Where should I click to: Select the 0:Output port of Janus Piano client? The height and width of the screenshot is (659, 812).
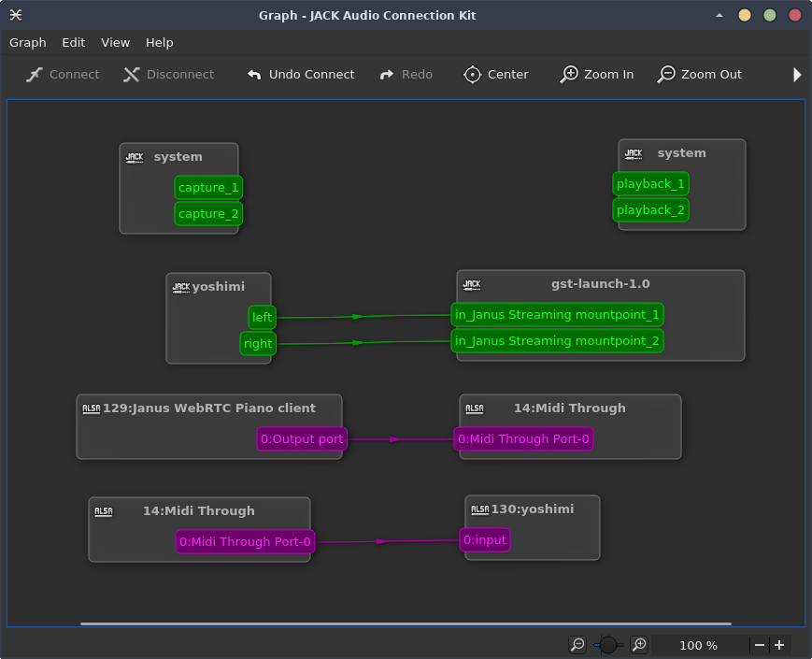point(302,438)
